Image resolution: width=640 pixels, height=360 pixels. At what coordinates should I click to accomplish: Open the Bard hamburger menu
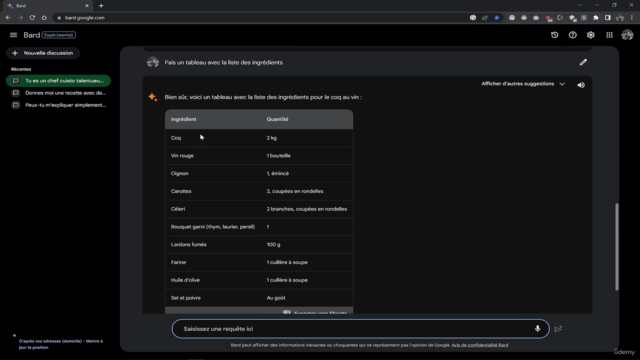point(13,35)
